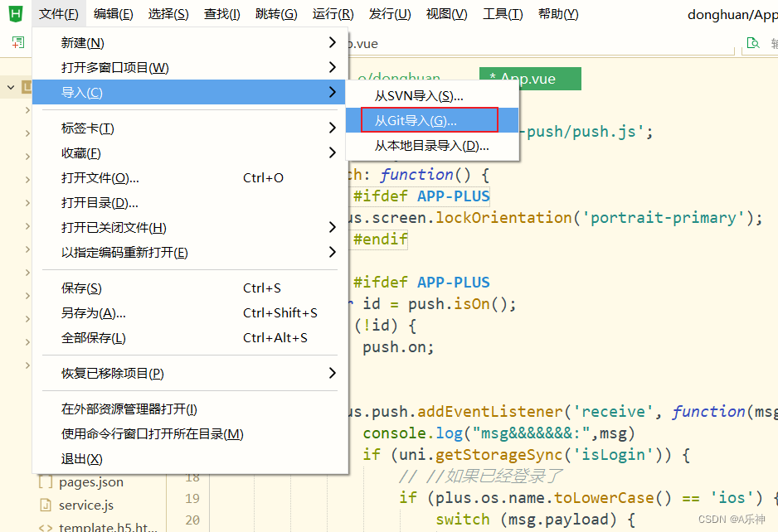Click the pages.json file icon in the tree

[45, 481]
